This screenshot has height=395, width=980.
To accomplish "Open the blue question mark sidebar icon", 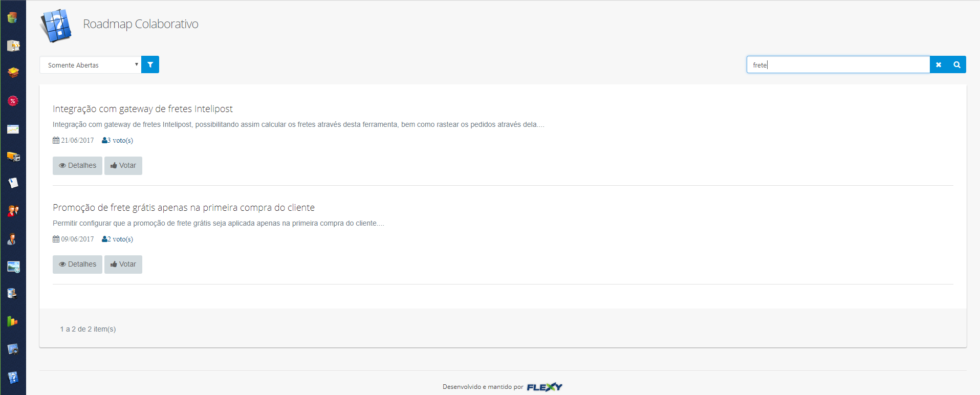I will (x=13, y=378).
